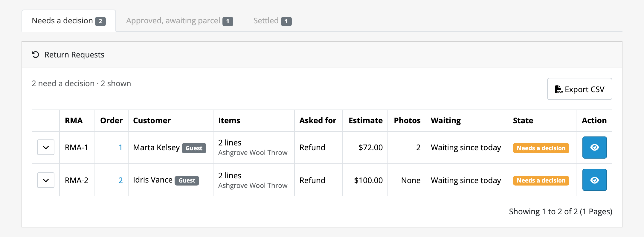Image resolution: width=644 pixels, height=237 pixels.
Task: Open order 1 link
Action: coord(120,148)
